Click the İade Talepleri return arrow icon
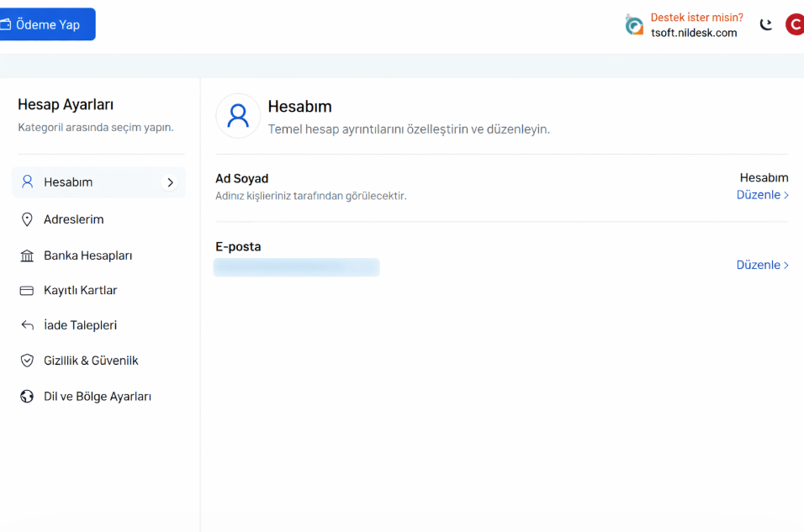Image resolution: width=804 pixels, height=532 pixels. tap(27, 325)
